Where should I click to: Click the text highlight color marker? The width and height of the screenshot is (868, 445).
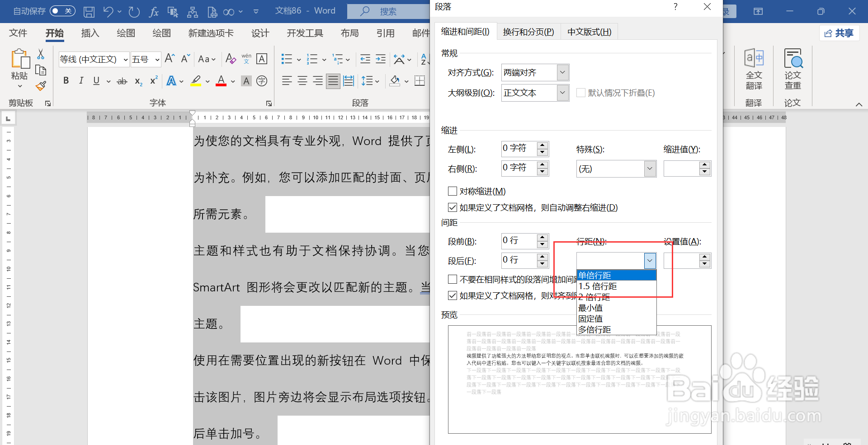click(x=196, y=81)
